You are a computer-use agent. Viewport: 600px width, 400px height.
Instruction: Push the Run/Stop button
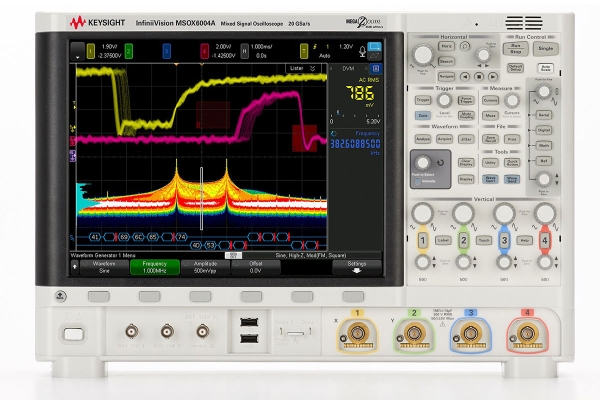click(x=515, y=49)
